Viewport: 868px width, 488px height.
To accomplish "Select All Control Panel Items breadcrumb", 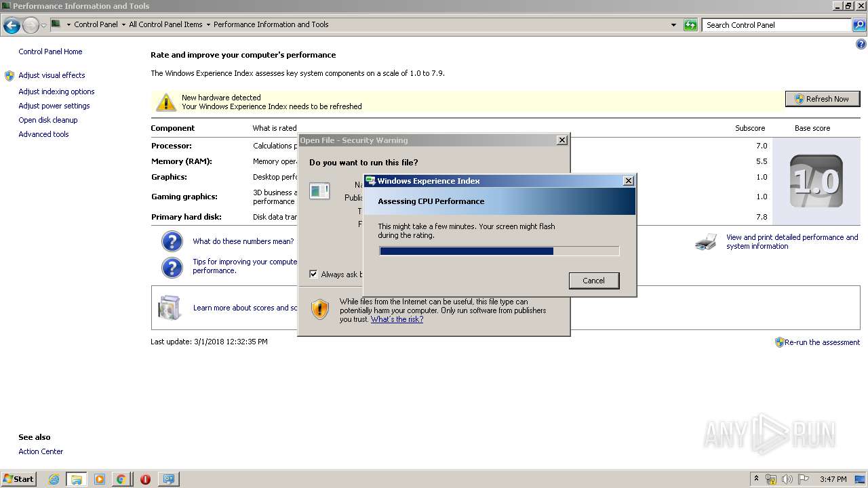I will [x=165, y=24].
